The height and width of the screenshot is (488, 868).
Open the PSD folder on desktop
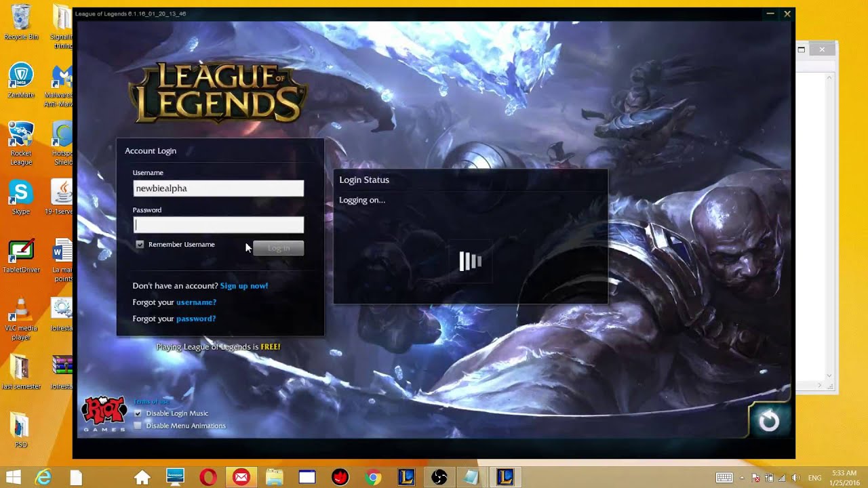pos(21,430)
